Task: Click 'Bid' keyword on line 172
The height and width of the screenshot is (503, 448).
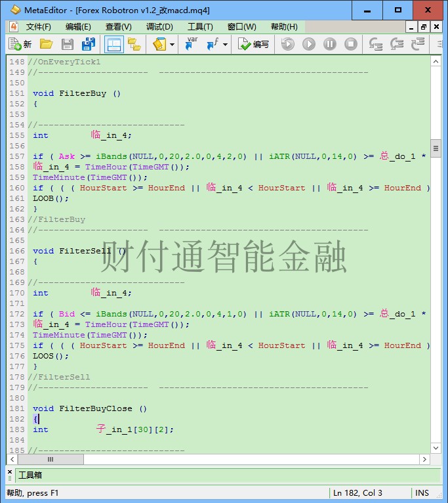Action: coord(67,314)
